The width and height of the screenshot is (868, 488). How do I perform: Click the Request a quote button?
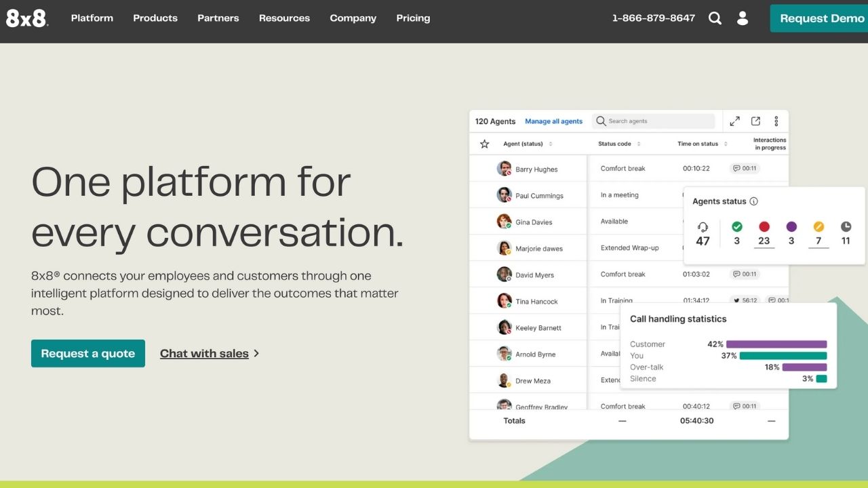[88, 354]
